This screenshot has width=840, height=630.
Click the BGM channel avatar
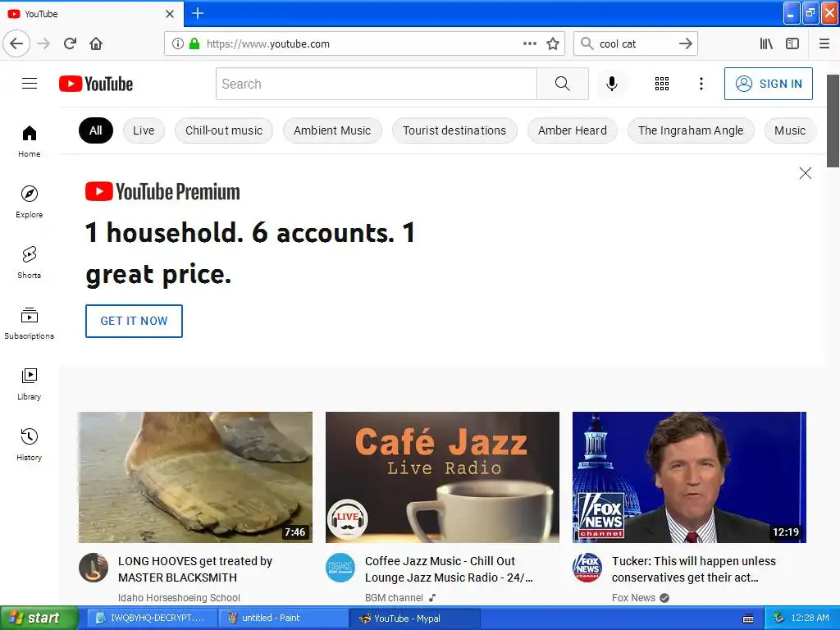pyautogui.click(x=340, y=568)
